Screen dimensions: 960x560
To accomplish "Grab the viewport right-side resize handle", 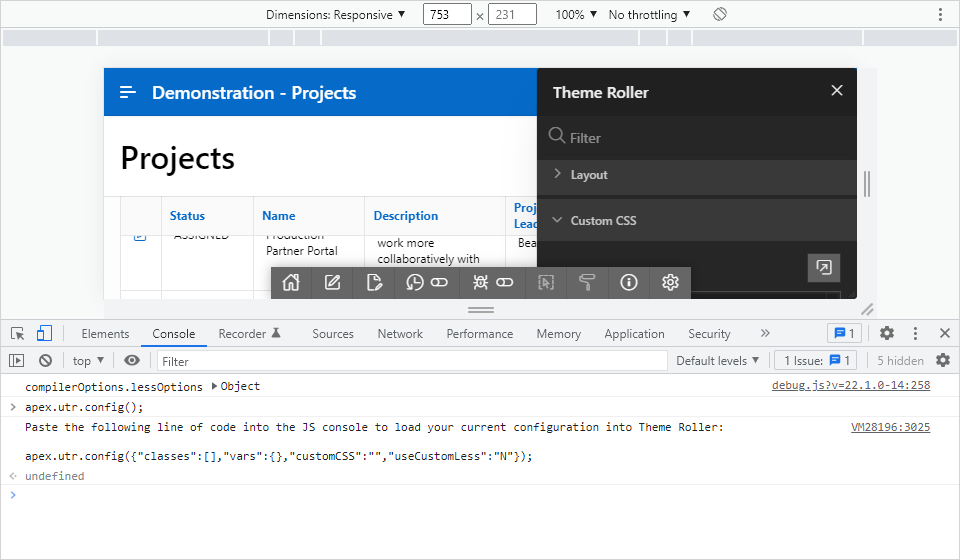I will click(867, 184).
